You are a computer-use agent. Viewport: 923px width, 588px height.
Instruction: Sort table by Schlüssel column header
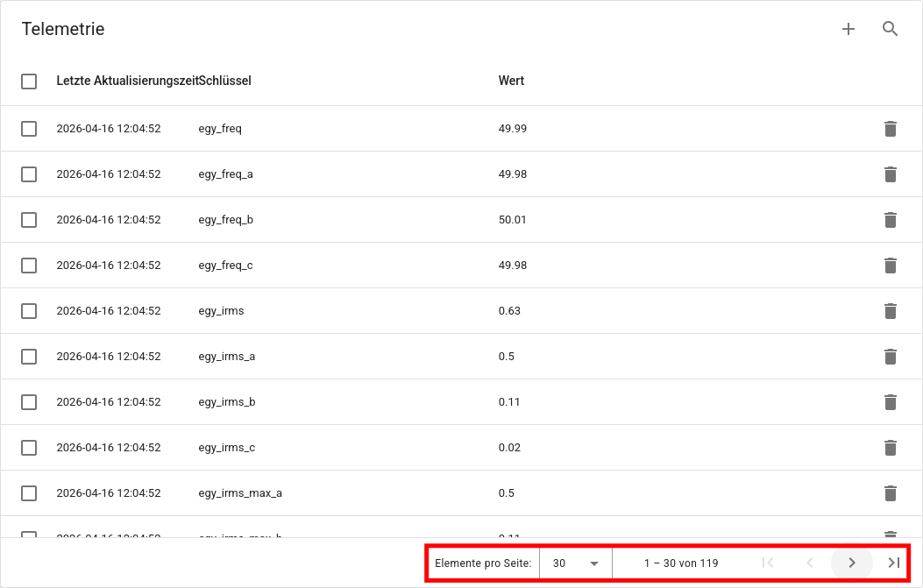[226, 81]
